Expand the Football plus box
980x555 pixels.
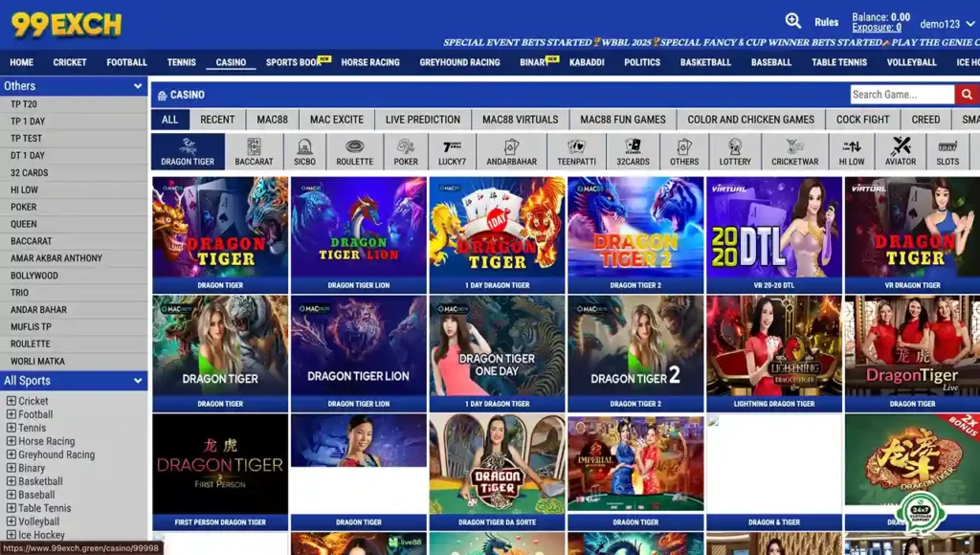point(11,415)
